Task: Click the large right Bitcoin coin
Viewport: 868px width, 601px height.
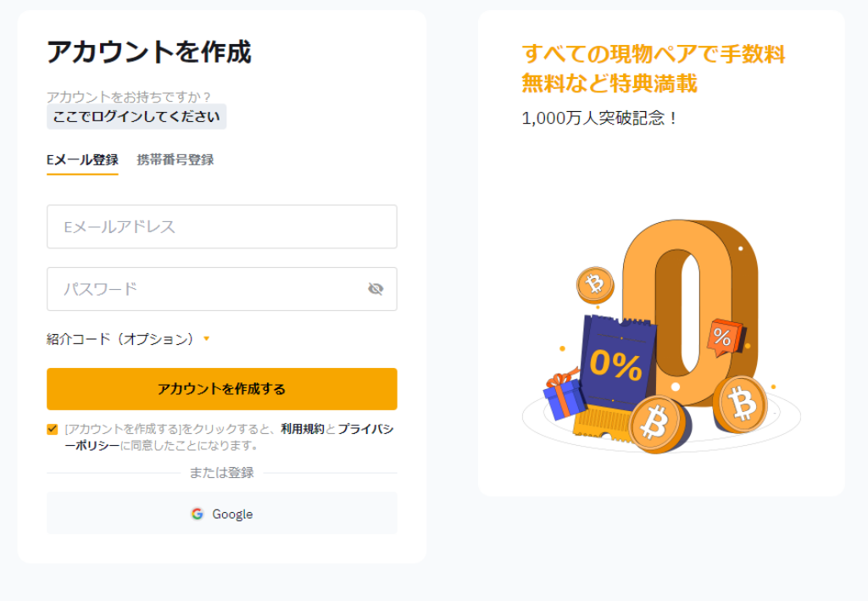Action: click(x=740, y=404)
